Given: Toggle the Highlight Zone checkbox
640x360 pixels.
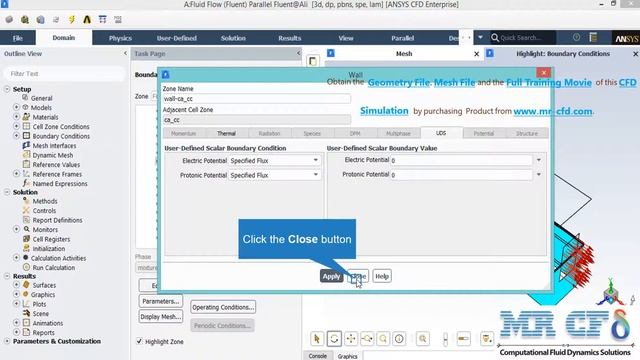Looking at the screenshot, I should pos(139,341).
